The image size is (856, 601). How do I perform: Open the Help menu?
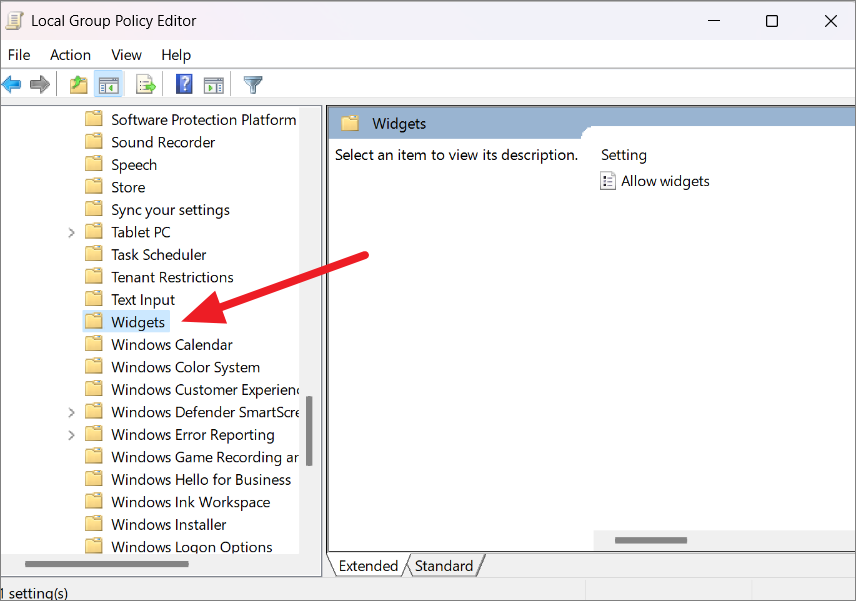176,55
